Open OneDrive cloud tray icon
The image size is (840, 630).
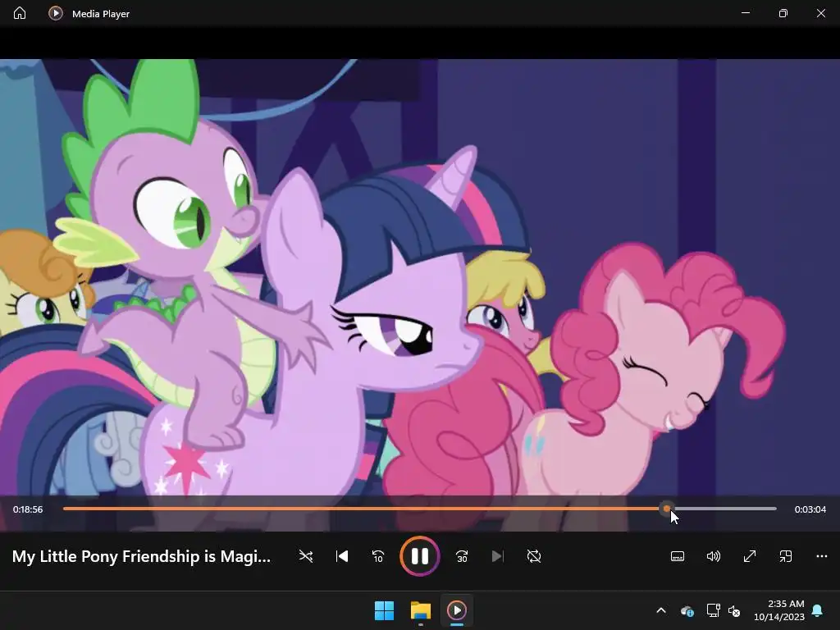pyautogui.click(x=687, y=610)
